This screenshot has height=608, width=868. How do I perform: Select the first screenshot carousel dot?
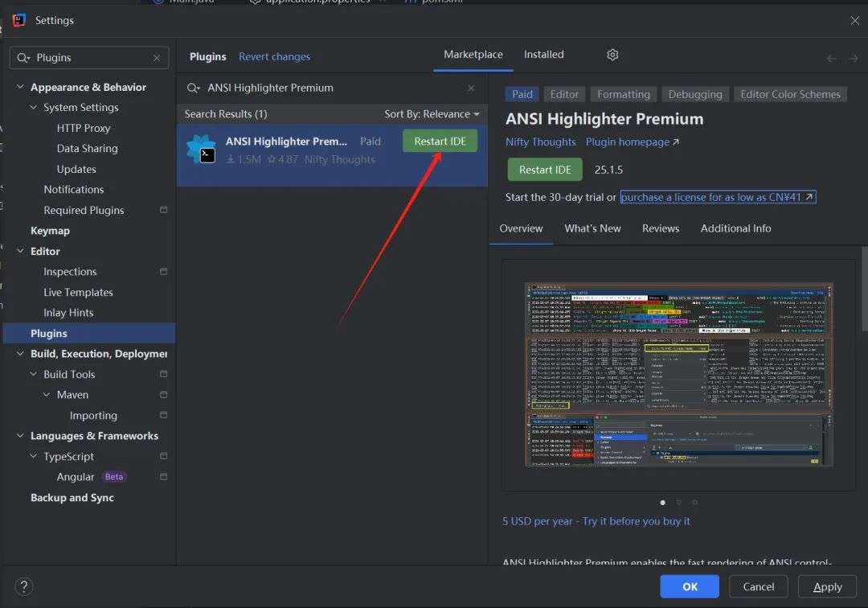[x=662, y=502]
